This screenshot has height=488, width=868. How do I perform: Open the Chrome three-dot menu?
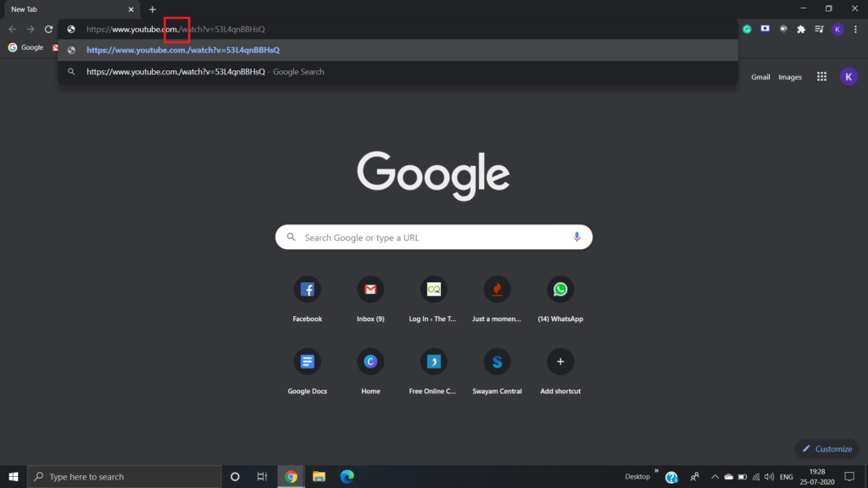(x=855, y=30)
